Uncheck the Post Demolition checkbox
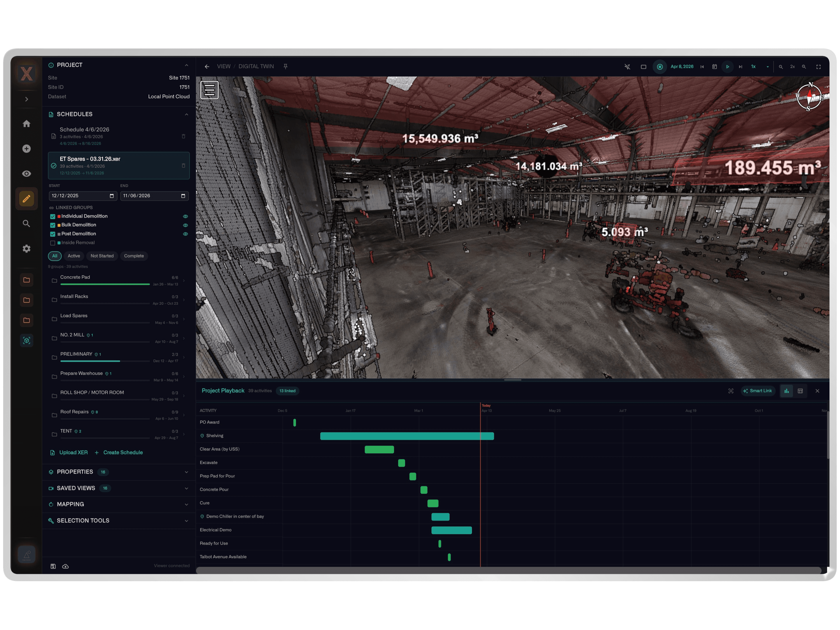This screenshot has height=630, width=840. click(53, 234)
